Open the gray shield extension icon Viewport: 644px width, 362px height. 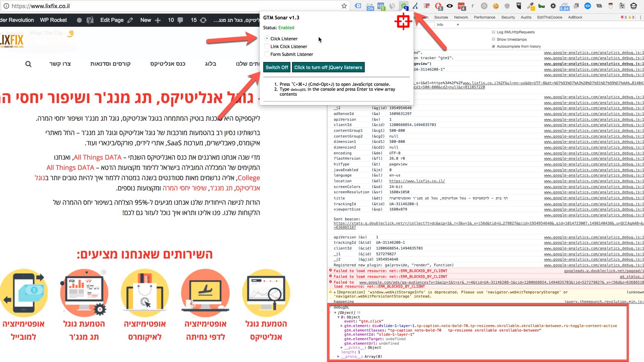pyautogui.click(x=507, y=6)
